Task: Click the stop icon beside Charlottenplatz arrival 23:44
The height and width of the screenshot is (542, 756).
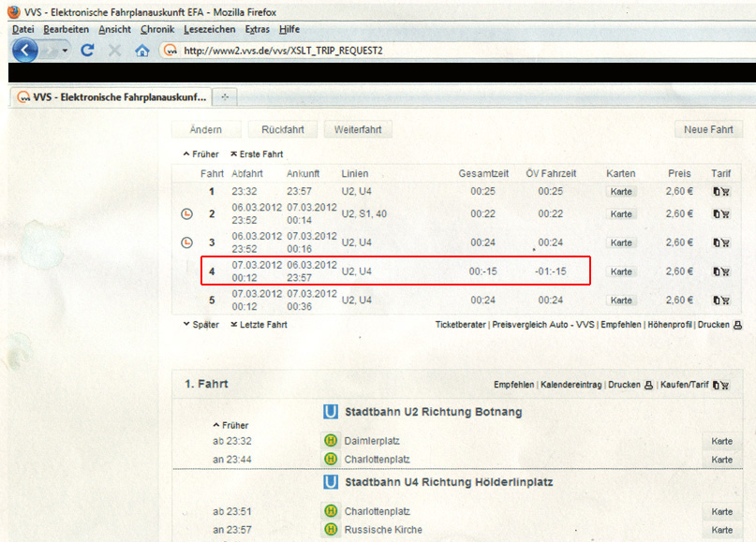Action: (x=331, y=459)
